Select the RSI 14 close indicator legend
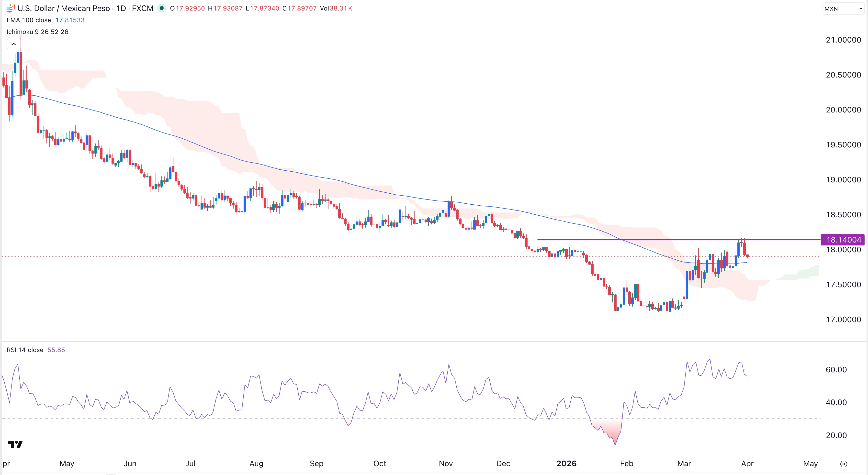This screenshot has width=868, height=475. pos(25,350)
